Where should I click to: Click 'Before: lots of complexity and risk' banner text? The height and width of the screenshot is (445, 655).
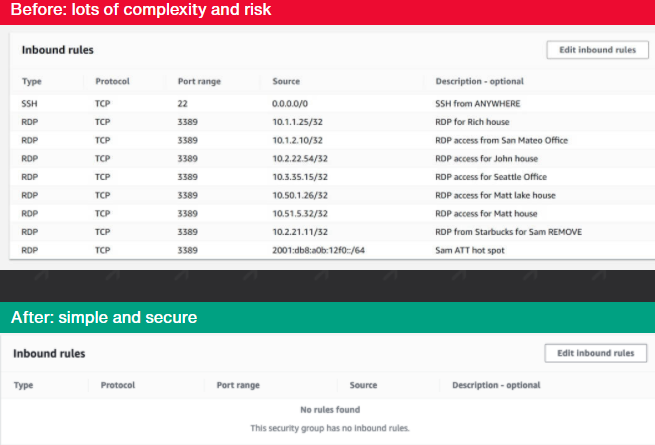(141, 10)
